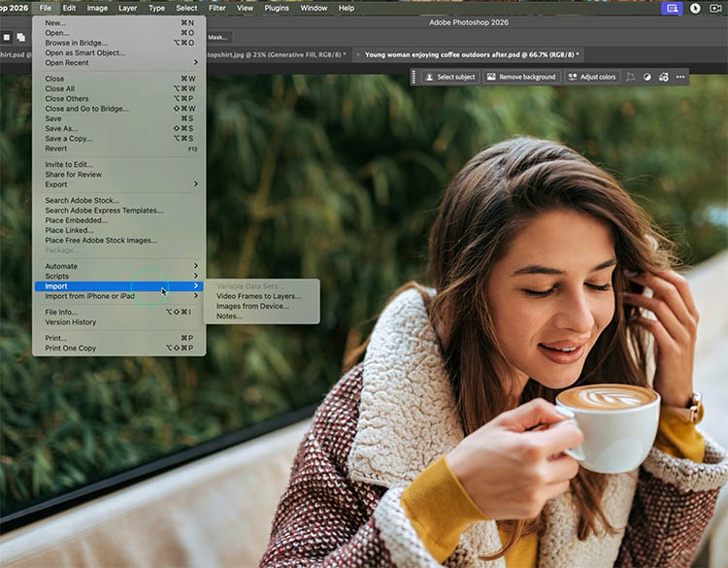Open the three-dot more options menu
728x568 pixels.
[680, 77]
